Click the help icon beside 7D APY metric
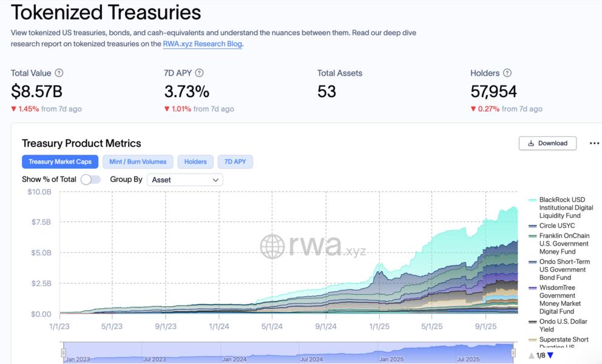Viewport: 602px width, 364px height. click(x=199, y=73)
